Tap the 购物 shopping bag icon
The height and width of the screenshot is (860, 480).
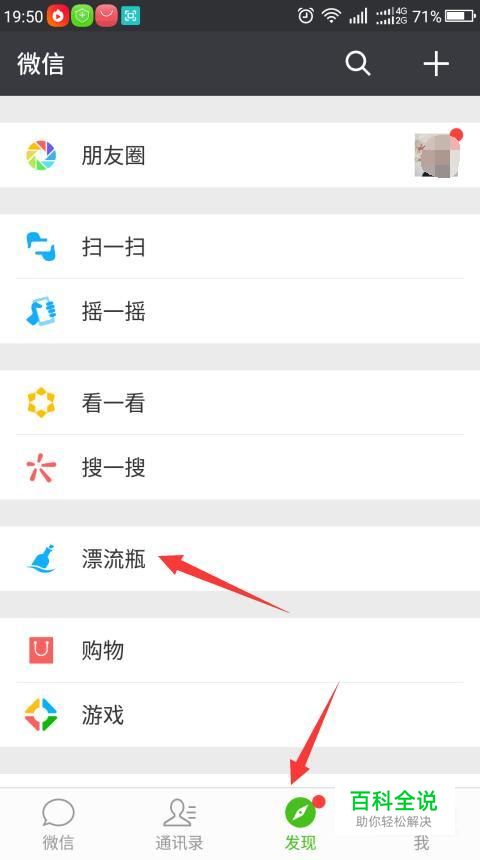click(x=41, y=650)
